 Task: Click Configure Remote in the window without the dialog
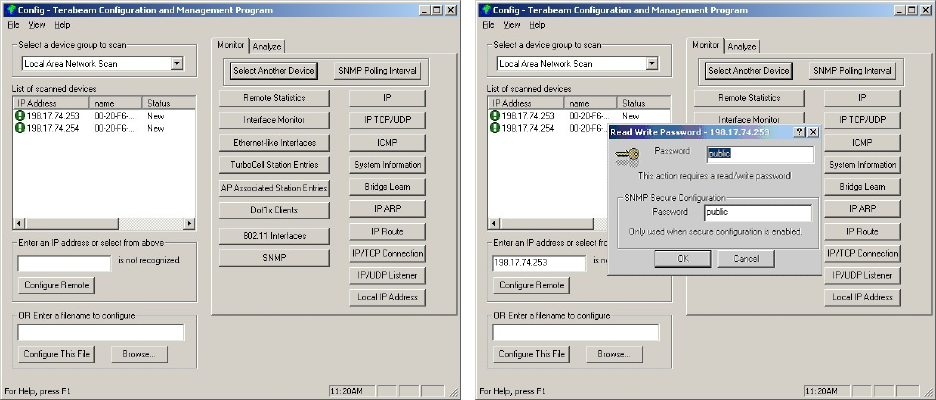tap(57, 285)
